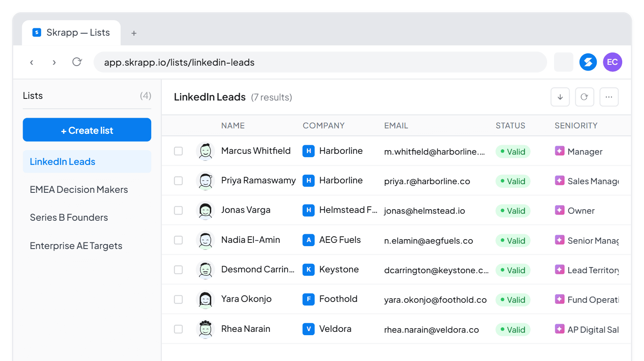Go back using the browser back arrow
This screenshot has width=644, height=361.
pyautogui.click(x=32, y=62)
